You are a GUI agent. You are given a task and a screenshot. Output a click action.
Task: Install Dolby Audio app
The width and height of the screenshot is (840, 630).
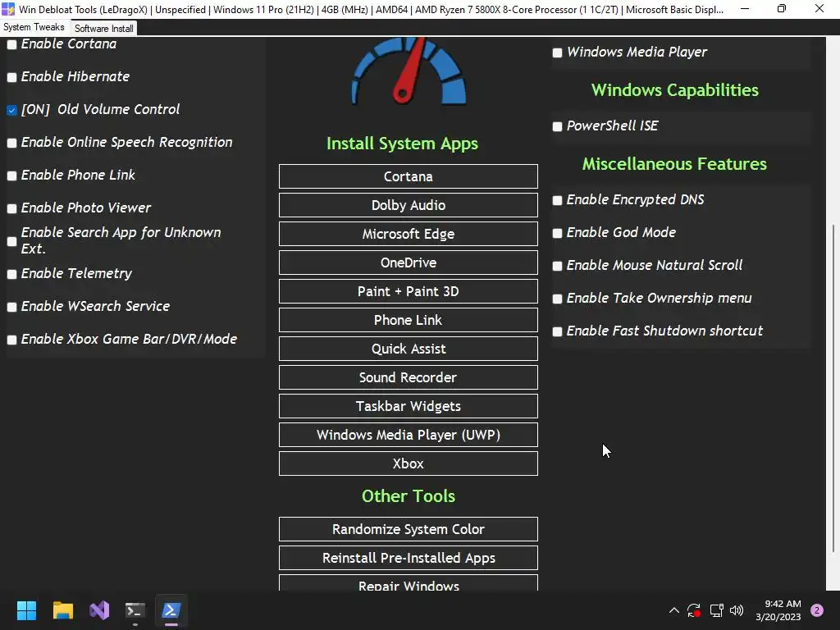click(x=409, y=205)
